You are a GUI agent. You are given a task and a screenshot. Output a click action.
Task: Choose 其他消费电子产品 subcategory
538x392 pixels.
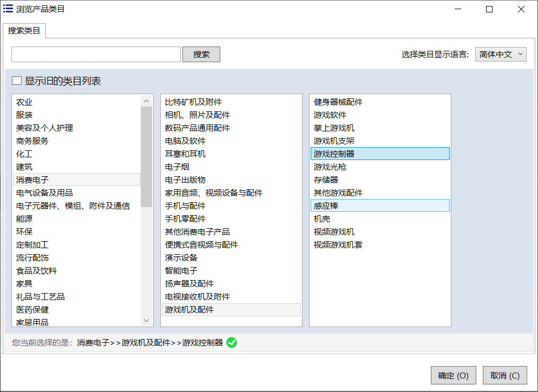coord(231,232)
